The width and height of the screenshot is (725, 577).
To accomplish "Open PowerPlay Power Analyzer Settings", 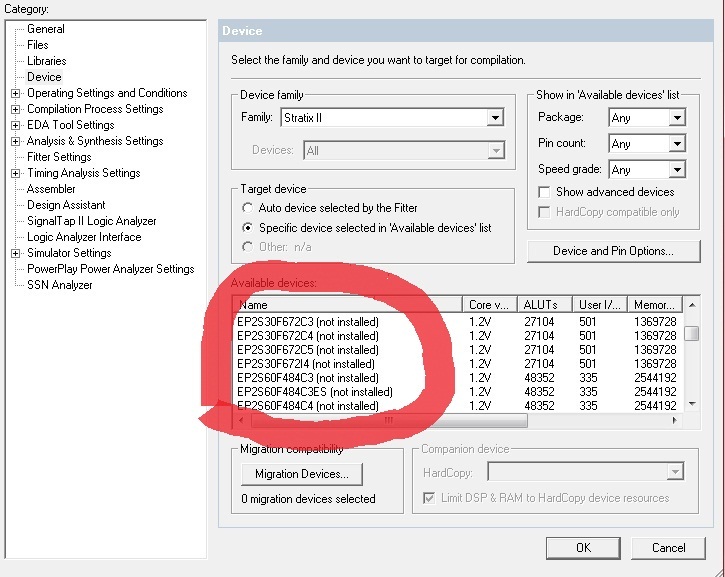I will click(x=110, y=269).
